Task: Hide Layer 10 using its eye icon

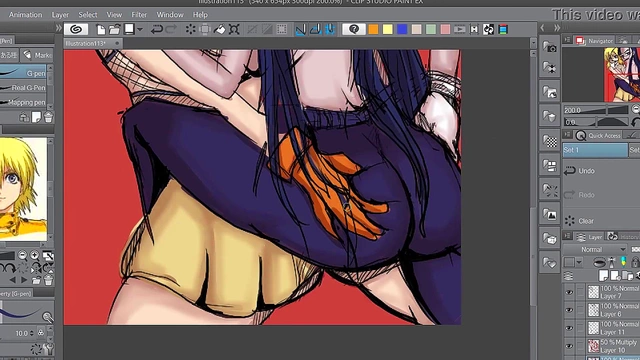Action: [569, 346]
